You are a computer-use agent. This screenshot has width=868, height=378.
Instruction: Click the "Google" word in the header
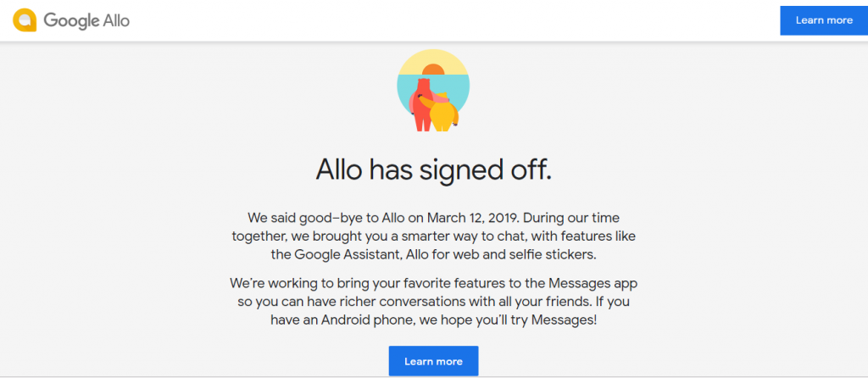(73, 20)
